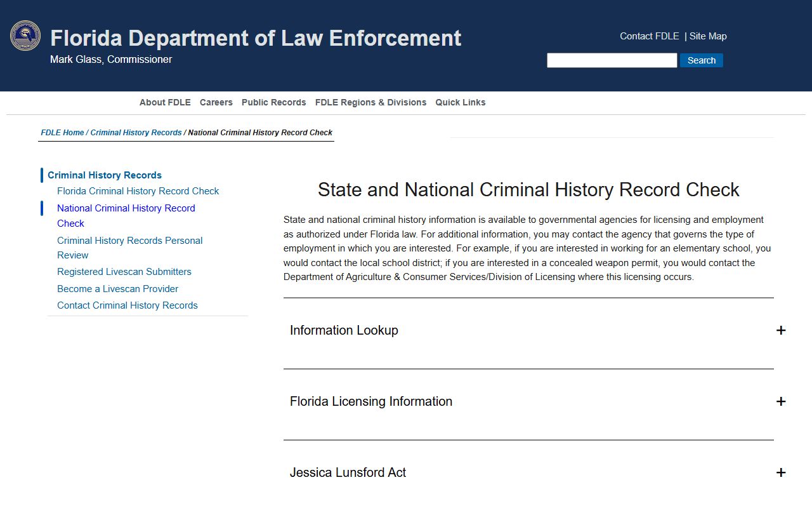The width and height of the screenshot is (812, 508).
Task: Open the Information Lookup accordion heading
Action: [344, 330]
